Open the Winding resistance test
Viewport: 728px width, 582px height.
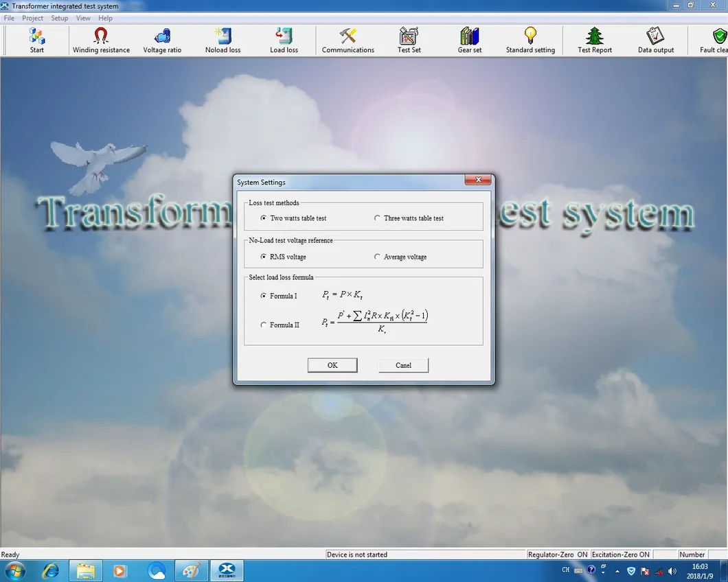[101, 40]
